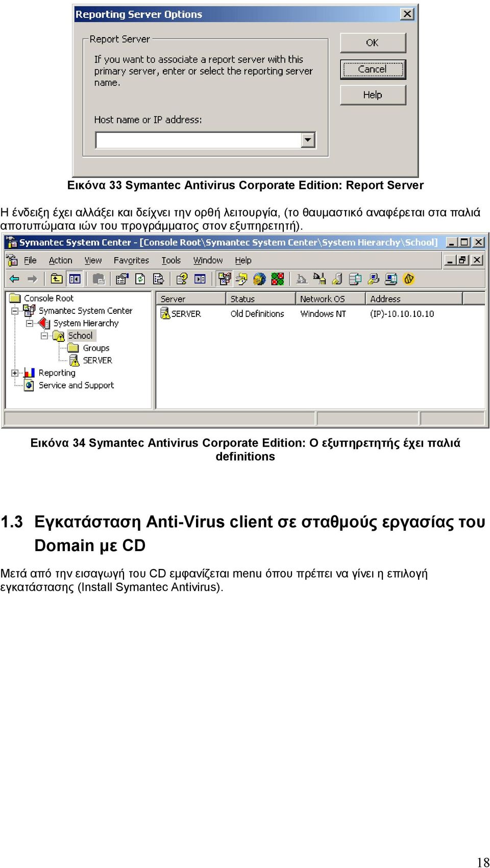Click the red and green squares toolbar icon
Viewport: 490px width, 868px height.
click(x=278, y=279)
